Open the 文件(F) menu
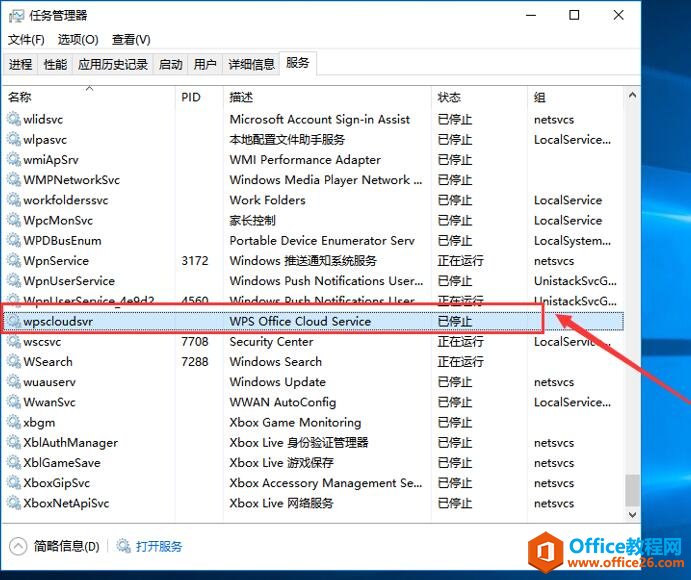The image size is (691, 580). pos(26,40)
